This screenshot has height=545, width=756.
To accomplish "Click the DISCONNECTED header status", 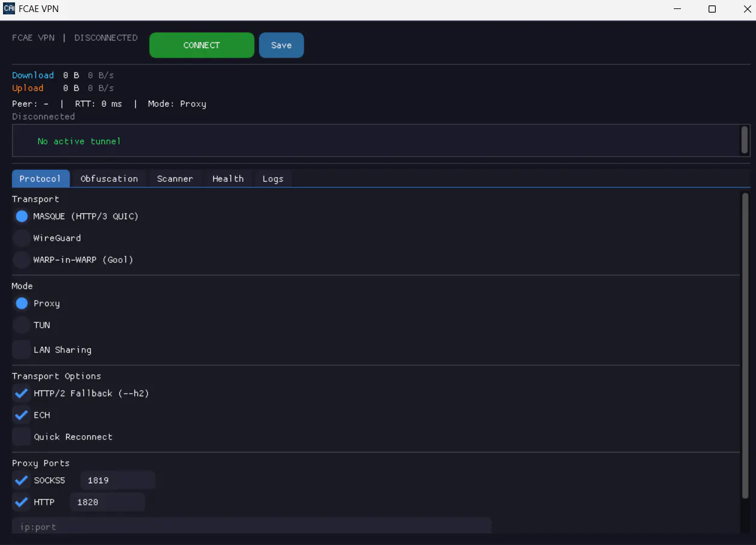I will pyautogui.click(x=106, y=37).
